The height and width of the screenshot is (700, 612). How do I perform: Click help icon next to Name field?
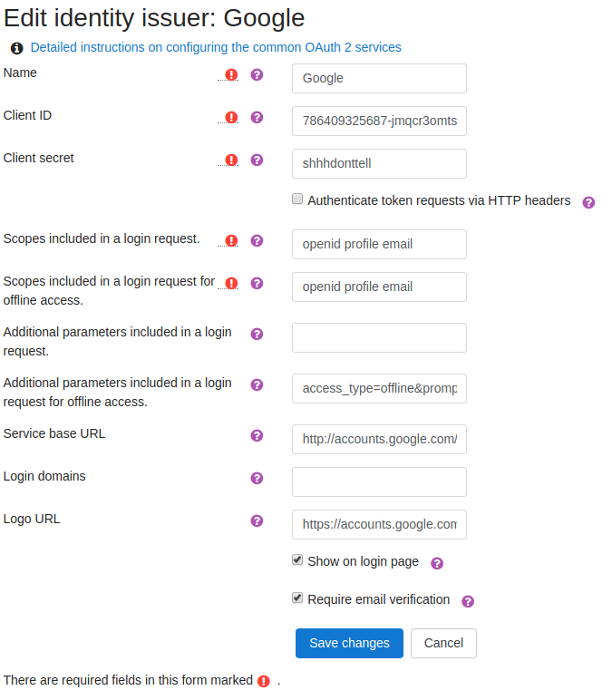click(x=257, y=74)
